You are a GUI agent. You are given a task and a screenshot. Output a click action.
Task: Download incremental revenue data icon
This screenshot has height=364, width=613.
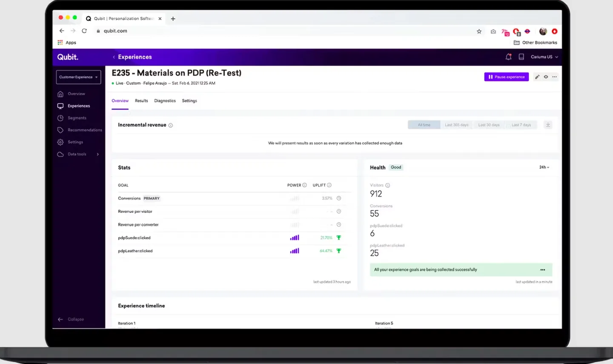tap(548, 125)
